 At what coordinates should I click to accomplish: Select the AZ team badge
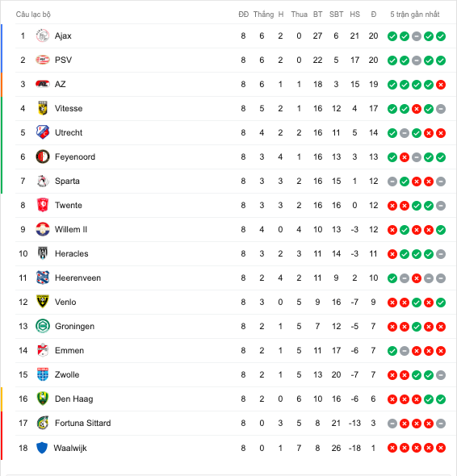point(43,84)
